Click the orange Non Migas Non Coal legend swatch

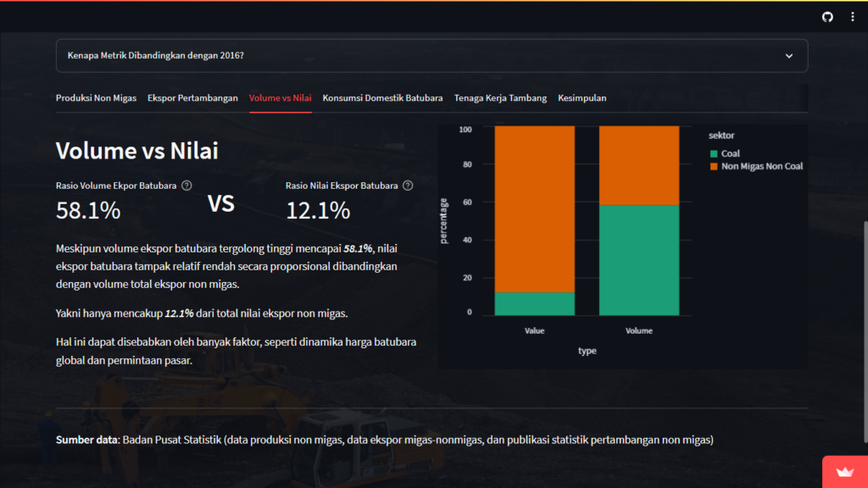pyautogui.click(x=714, y=166)
